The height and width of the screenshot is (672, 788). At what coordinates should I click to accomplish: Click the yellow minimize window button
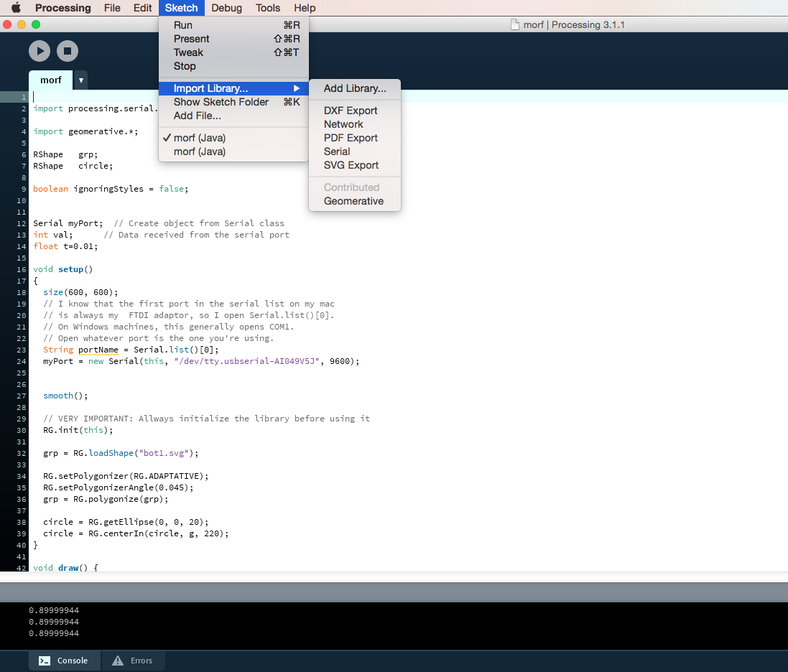pos(22,24)
